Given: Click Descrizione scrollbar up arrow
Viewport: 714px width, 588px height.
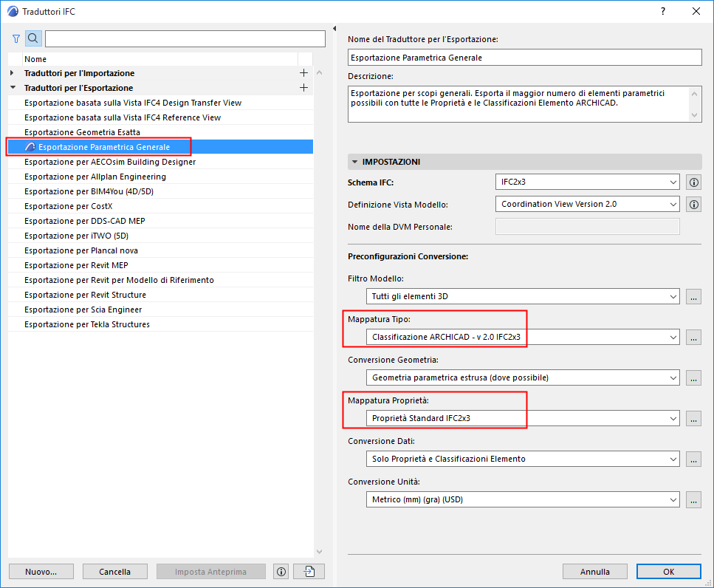Looking at the screenshot, I should pyautogui.click(x=694, y=94).
